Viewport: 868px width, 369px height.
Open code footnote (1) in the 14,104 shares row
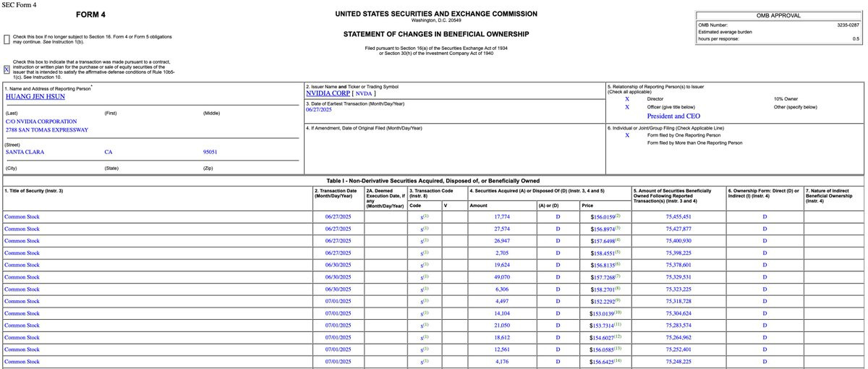pyautogui.click(x=427, y=313)
